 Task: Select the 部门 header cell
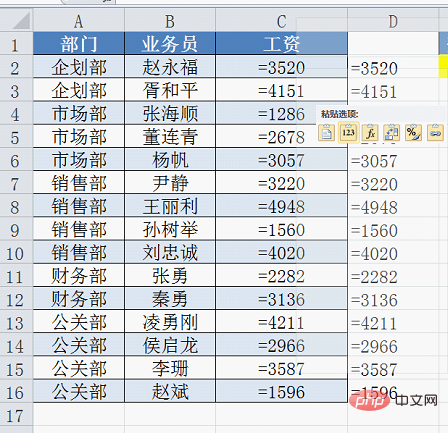(x=79, y=44)
